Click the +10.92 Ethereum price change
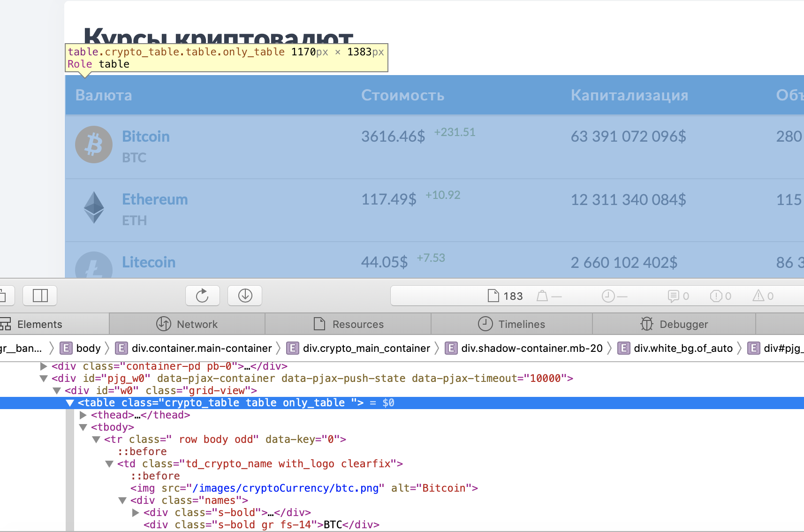 click(443, 195)
